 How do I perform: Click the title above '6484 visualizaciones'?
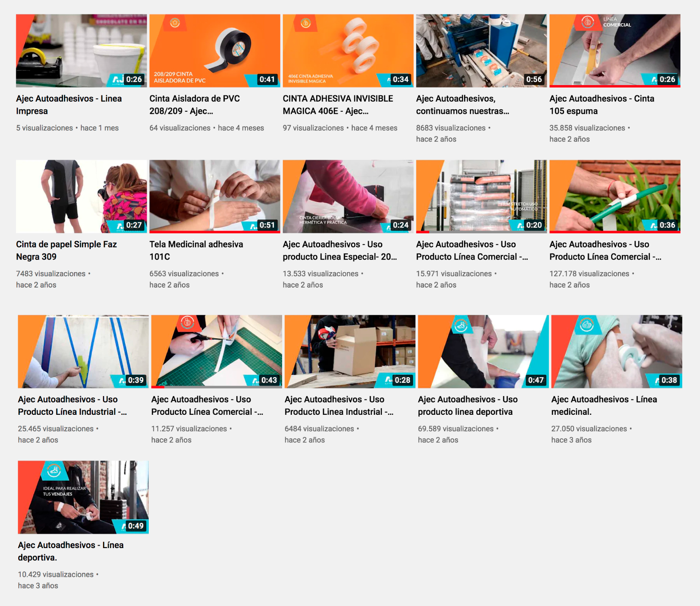click(x=339, y=406)
